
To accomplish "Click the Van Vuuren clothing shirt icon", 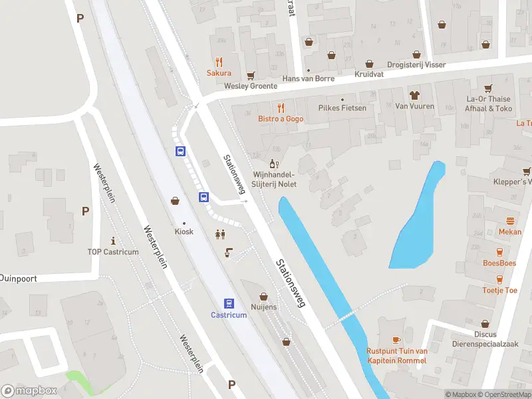I will [414, 95].
